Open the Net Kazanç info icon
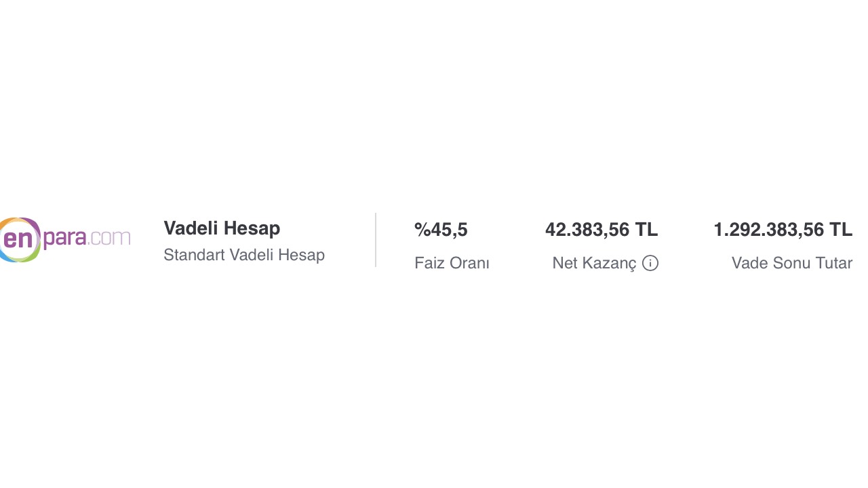 click(x=650, y=263)
